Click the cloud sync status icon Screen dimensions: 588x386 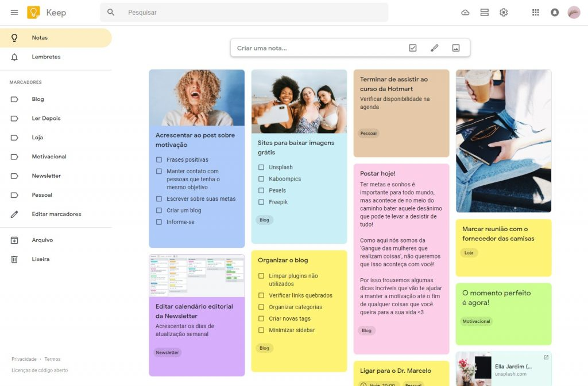pyautogui.click(x=465, y=12)
